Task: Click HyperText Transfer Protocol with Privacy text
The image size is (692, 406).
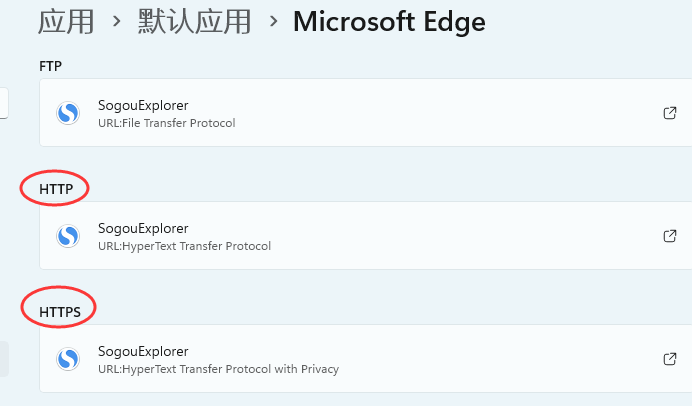Action: pyautogui.click(x=230, y=369)
